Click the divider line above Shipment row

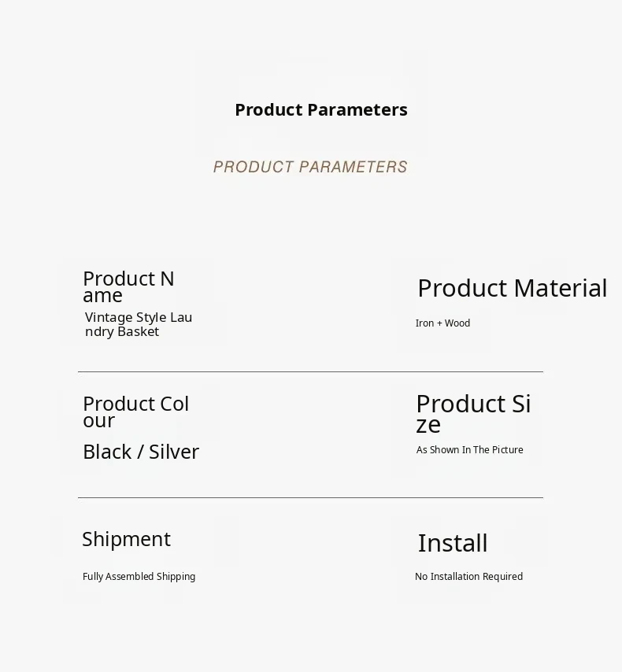pyautogui.click(x=310, y=497)
